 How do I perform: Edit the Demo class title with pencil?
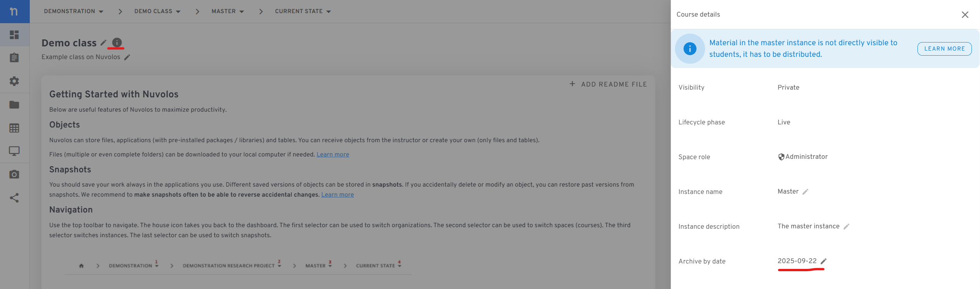pyautogui.click(x=103, y=43)
